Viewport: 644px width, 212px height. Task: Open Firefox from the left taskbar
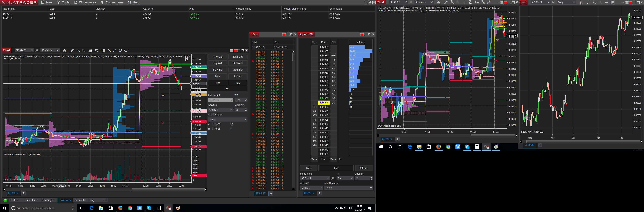[x=120, y=208]
